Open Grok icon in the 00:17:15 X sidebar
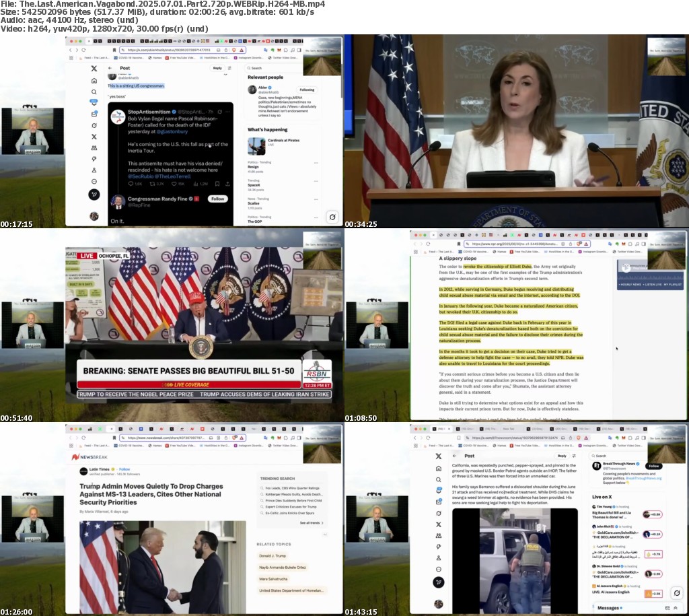Image resolution: width=689 pixels, height=616 pixels. pyautogui.click(x=94, y=125)
